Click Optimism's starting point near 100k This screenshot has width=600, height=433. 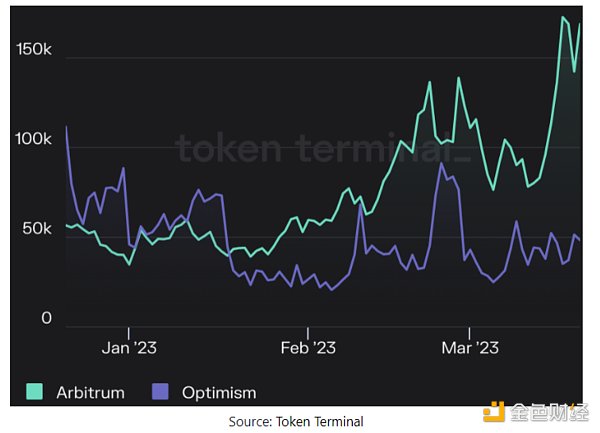(66, 127)
